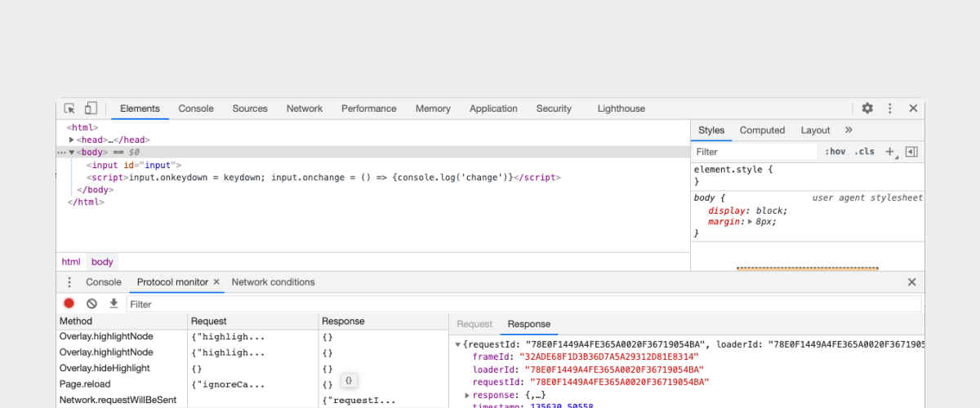Click the three-dot actions beside body node
The height and width of the screenshot is (408, 980).
pos(61,153)
